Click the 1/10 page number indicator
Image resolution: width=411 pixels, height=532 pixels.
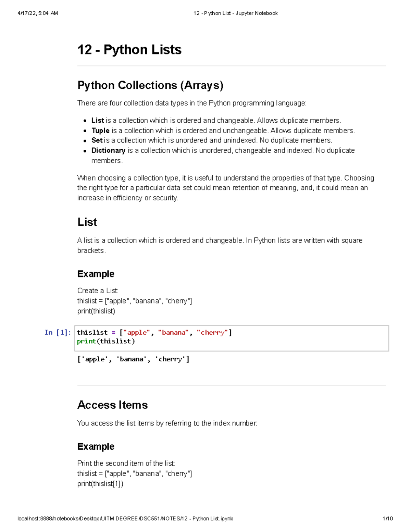point(387,519)
